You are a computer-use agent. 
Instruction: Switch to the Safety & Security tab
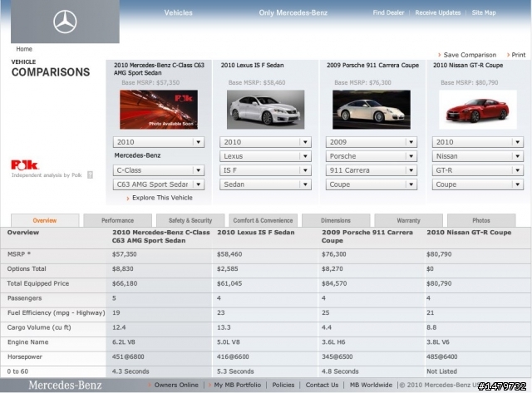tap(190, 220)
